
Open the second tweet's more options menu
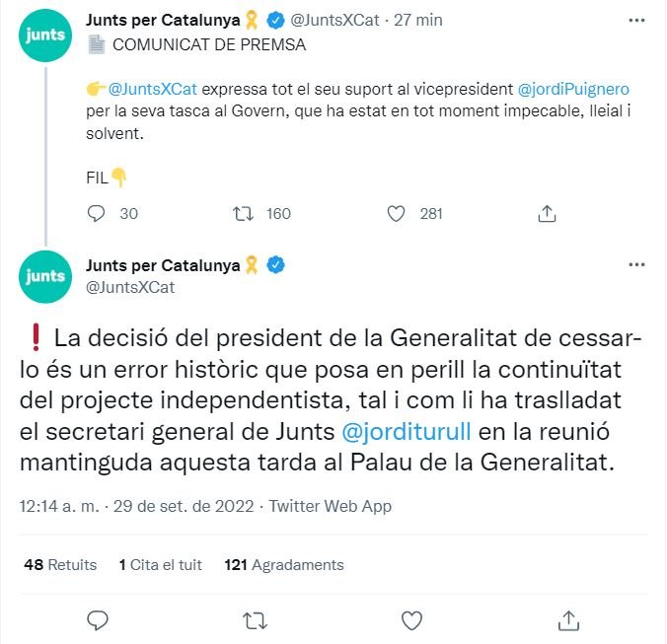[636, 264]
